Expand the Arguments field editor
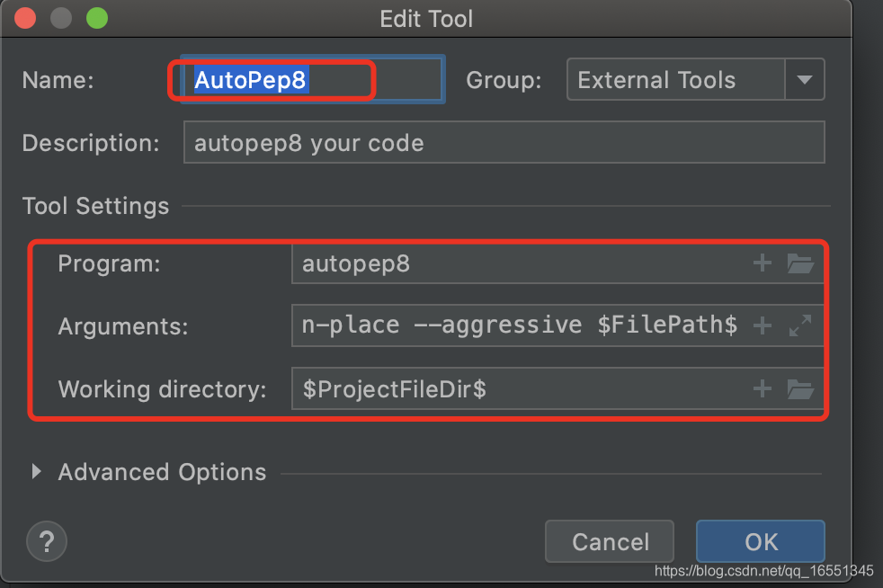The image size is (883, 588). click(800, 325)
